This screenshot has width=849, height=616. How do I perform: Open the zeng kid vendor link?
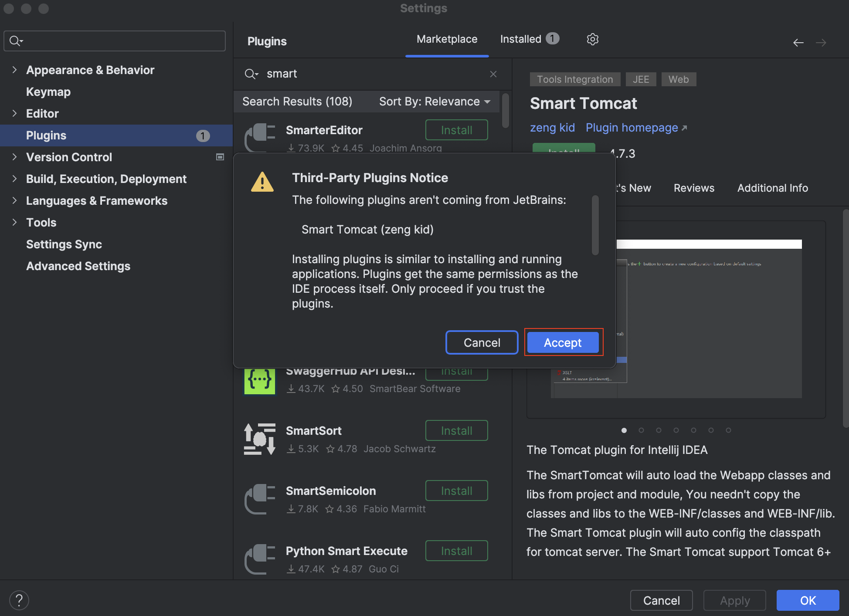click(x=552, y=128)
